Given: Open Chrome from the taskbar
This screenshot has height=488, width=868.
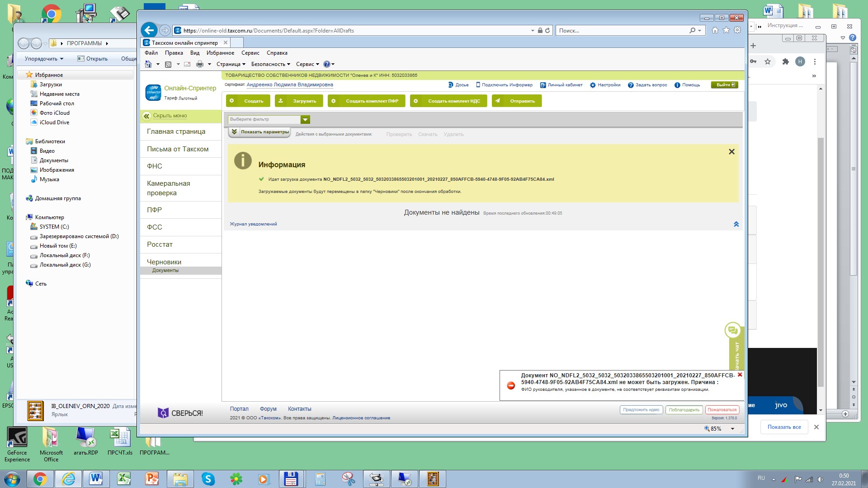Looking at the screenshot, I should coord(40,479).
